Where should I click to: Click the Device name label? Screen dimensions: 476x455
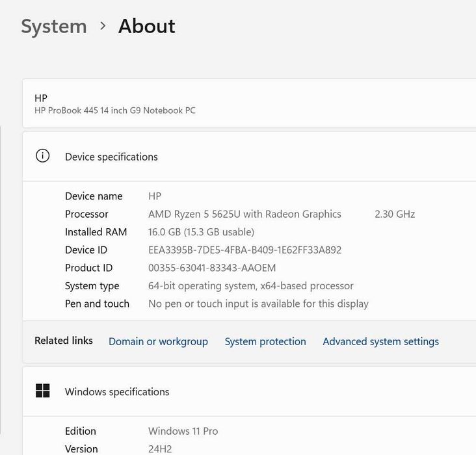(x=94, y=196)
